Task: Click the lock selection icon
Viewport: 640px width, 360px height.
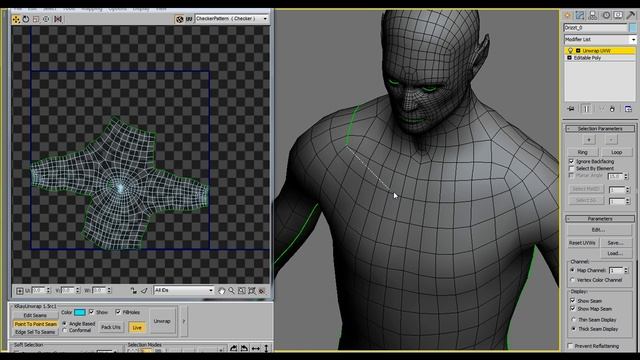Action: point(133,291)
